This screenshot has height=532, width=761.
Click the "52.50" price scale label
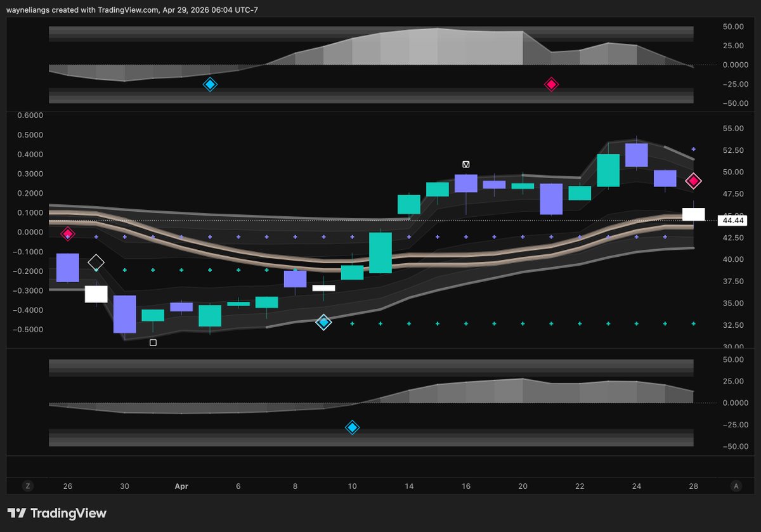[732, 150]
